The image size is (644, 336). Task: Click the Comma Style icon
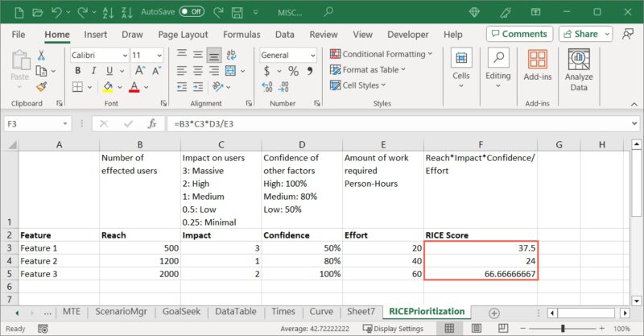(310, 71)
